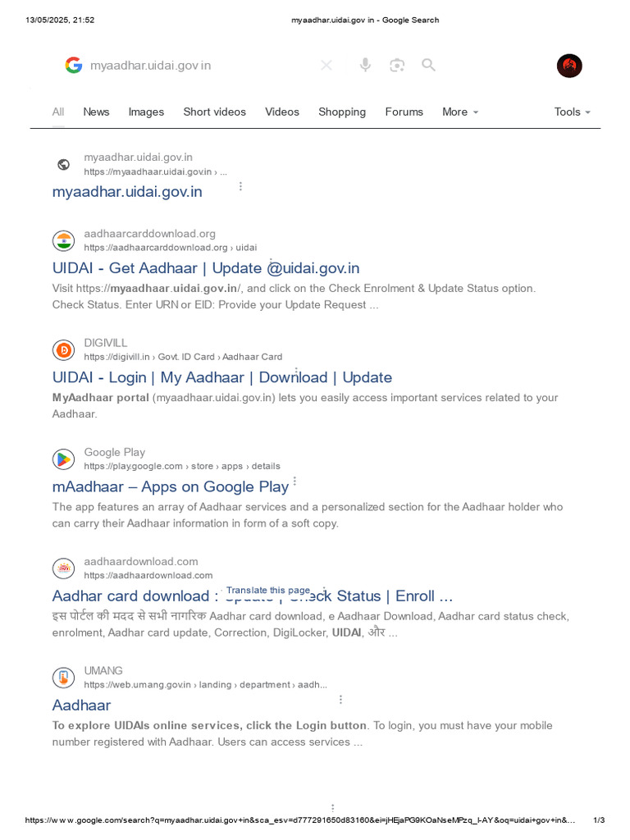Open the account profile avatar
The image size is (630, 840).
[x=569, y=66]
